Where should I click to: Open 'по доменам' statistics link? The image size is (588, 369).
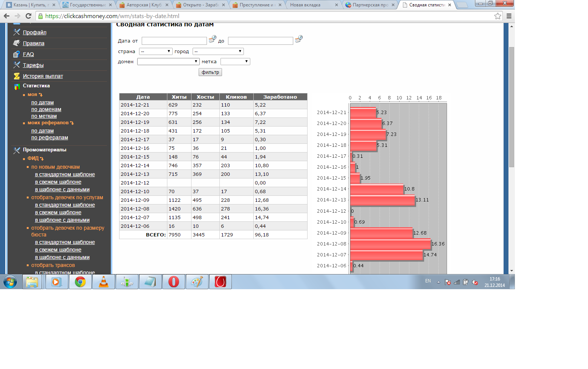(x=46, y=109)
